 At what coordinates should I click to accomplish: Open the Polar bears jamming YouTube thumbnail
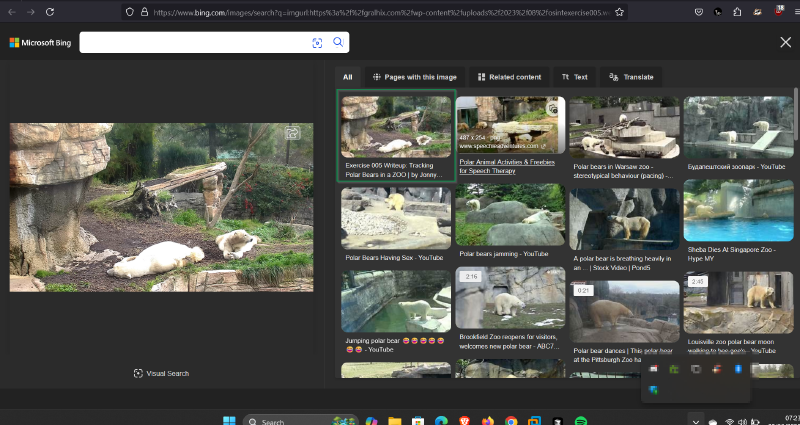(510, 215)
